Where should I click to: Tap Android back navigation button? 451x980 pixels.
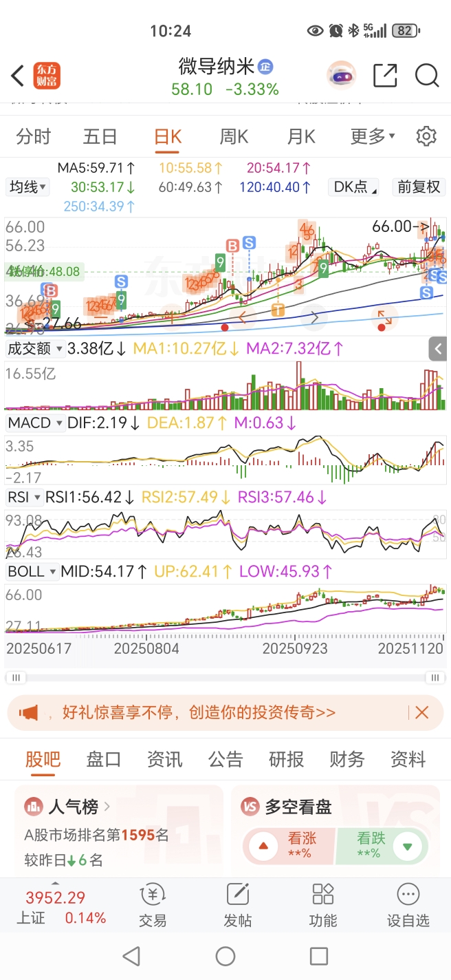pos(131,956)
